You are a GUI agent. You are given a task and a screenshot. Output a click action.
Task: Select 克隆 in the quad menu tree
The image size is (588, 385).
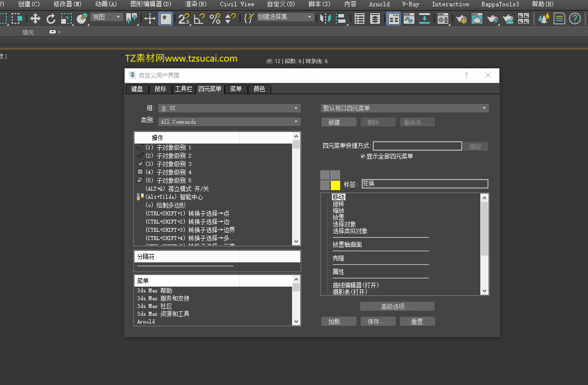[338, 258]
